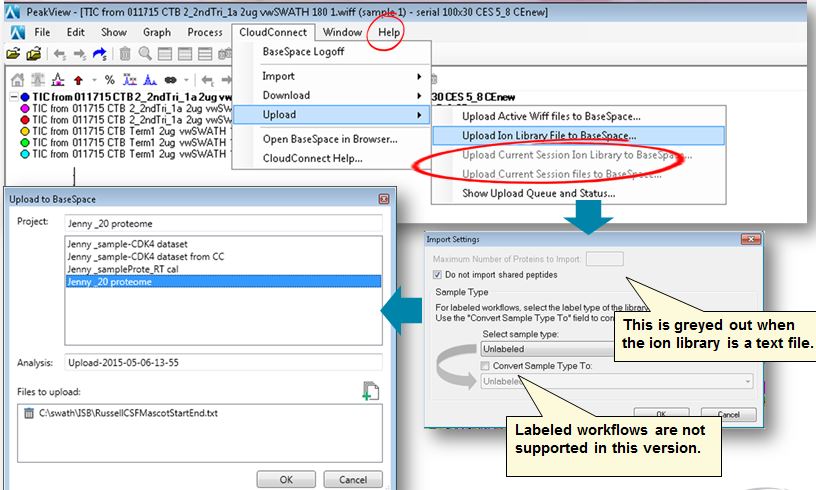
Task: Expand the Download submenu arrow
Action: coord(419,96)
